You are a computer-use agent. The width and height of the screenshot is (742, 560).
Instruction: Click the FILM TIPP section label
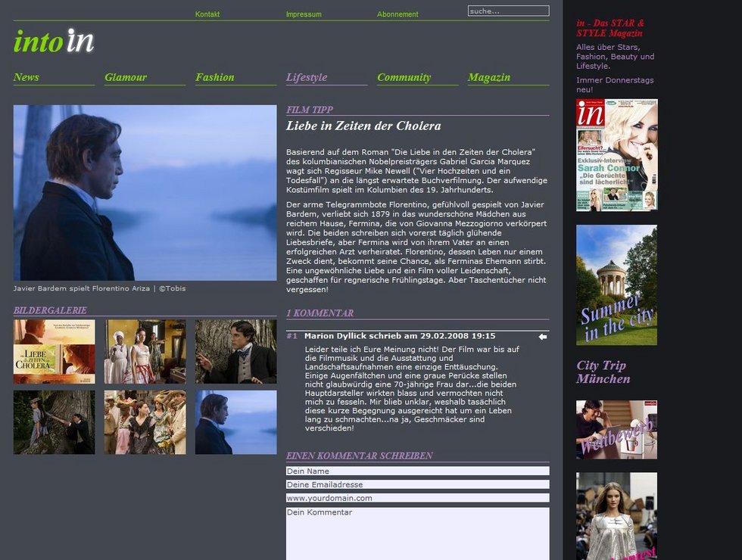coord(310,110)
